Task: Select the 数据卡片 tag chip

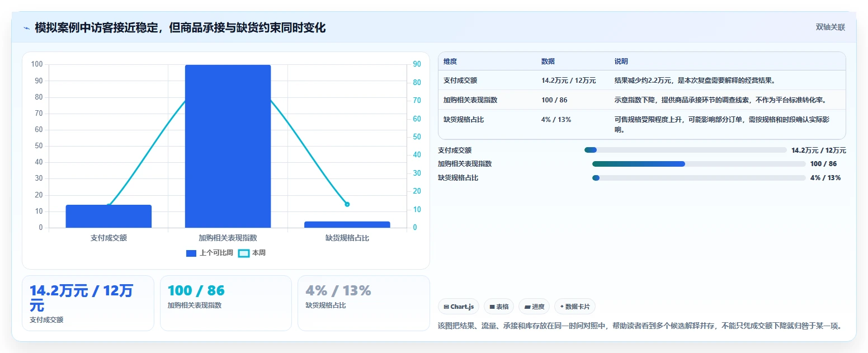Action: pos(574,307)
